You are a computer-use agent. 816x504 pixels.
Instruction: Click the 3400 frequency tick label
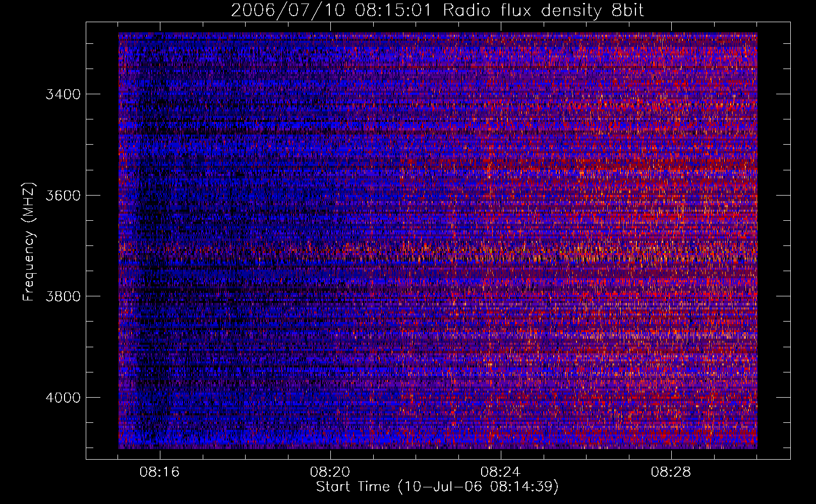63,94
